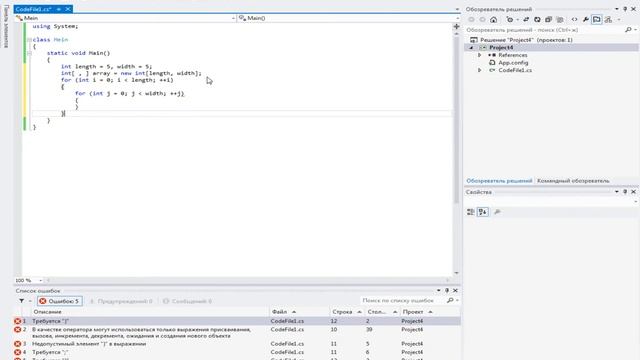Image resolution: width=640 pixels, height=360 pixels.
Task: Click the alphabetical sort icon in Properties panel
Action: point(483,212)
